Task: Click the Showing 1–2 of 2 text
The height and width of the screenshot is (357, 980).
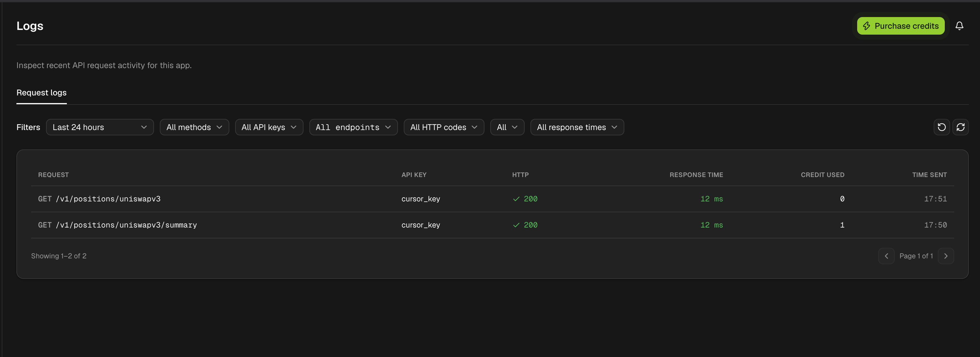Action: coord(59,256)
